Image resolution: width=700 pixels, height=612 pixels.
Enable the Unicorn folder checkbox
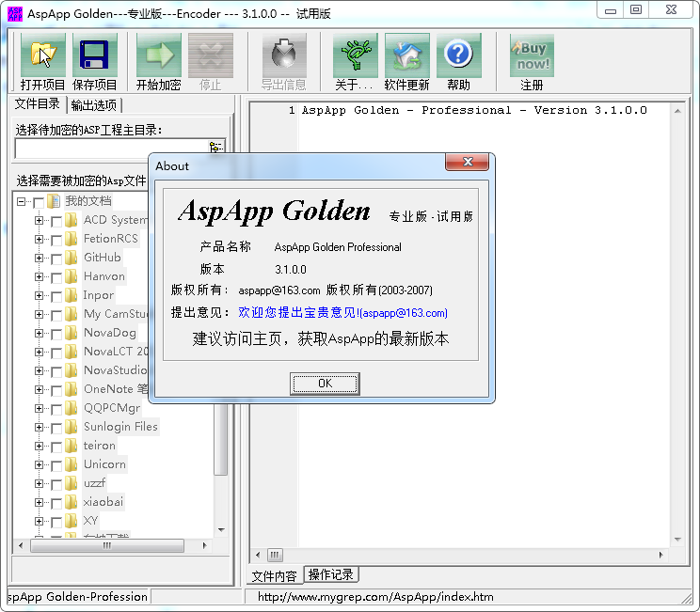[x=56, y=464]
